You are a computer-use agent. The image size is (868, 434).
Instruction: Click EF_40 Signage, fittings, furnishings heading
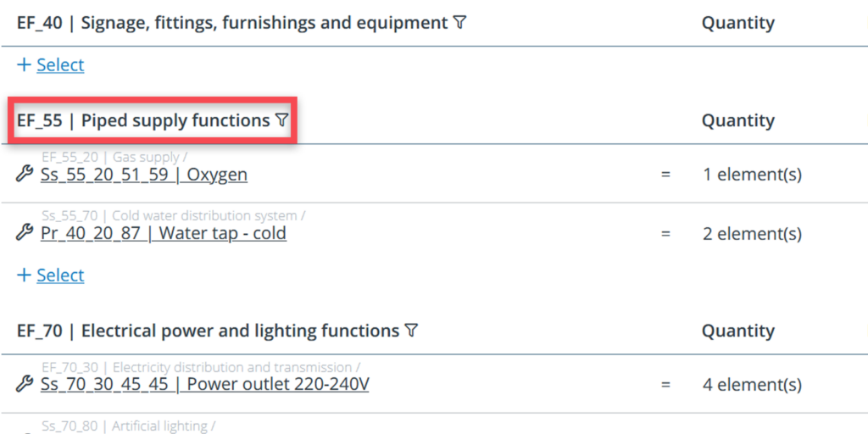[231, 24]
